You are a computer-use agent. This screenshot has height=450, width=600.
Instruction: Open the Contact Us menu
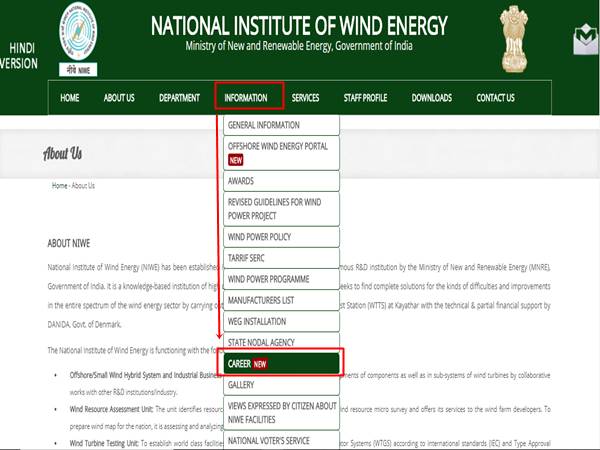[x=496, y=98]
